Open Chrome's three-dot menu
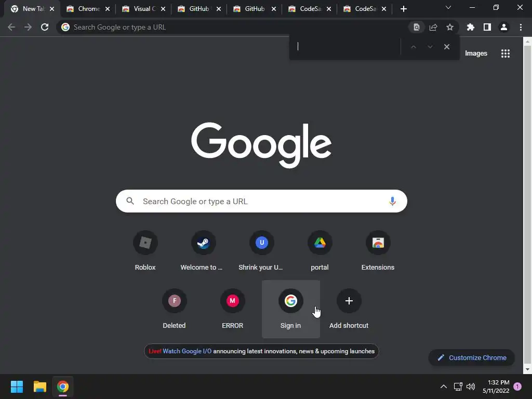Image resolution: width=532 pixels, height=399 pixels. 521,27
